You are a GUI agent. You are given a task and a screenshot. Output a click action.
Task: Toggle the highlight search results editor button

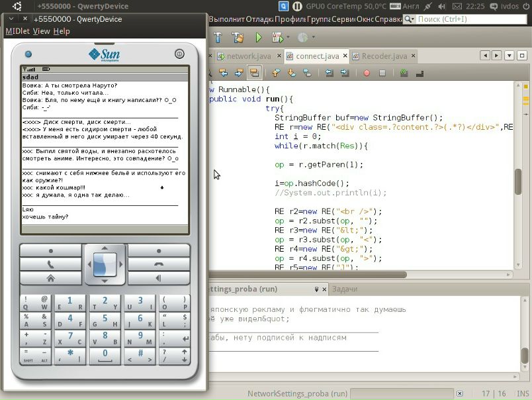[254, 73]
